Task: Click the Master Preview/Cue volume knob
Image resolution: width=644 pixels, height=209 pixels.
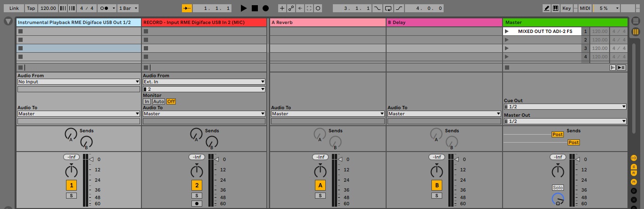Action: pyautogui.click(x=558, y=200)
